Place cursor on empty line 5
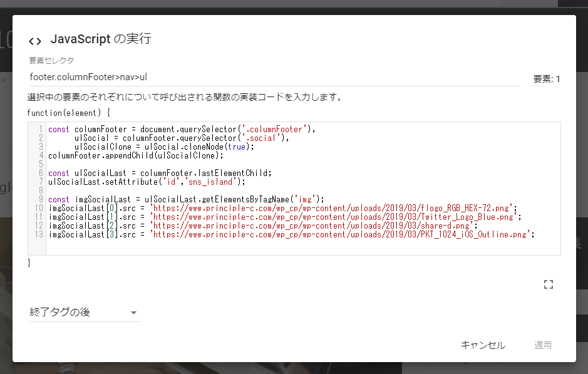The image size is (588, 374). coord(188,164)
